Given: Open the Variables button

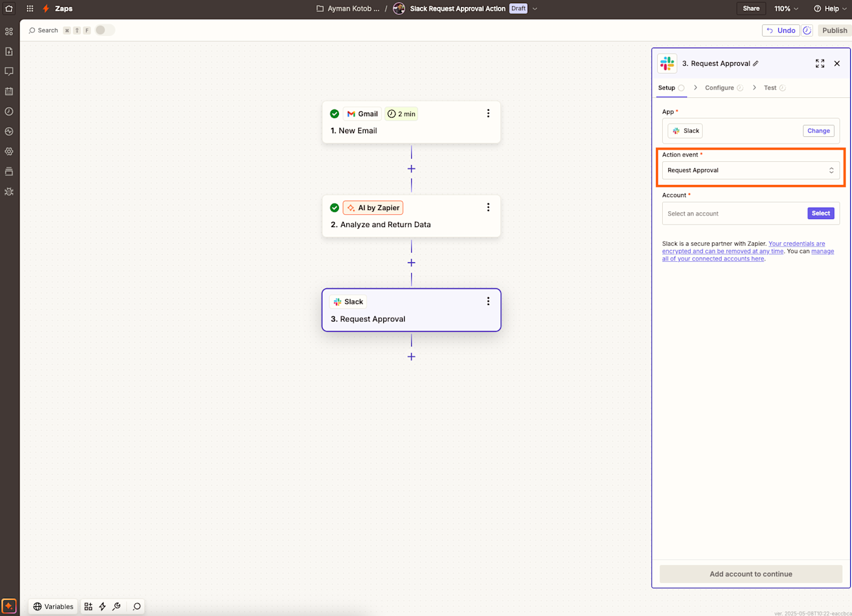Looking at the screenshot, I should coord(53,606).
